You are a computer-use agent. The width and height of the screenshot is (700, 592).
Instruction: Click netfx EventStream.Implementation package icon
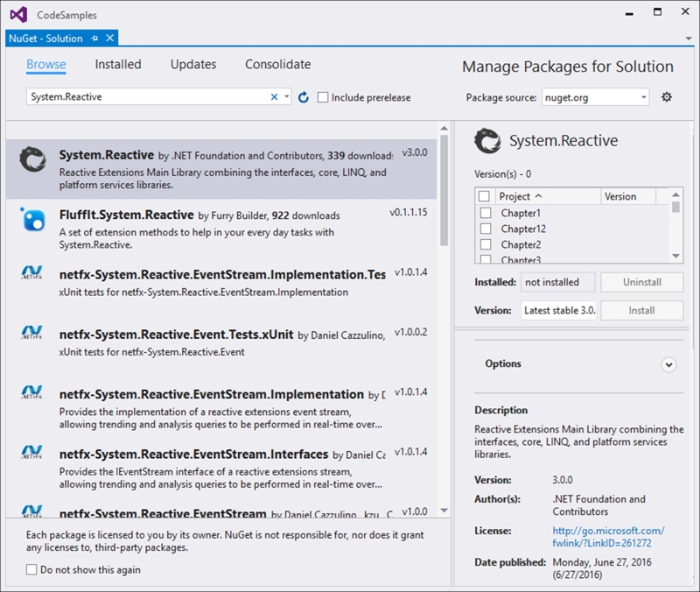point(31,392)
